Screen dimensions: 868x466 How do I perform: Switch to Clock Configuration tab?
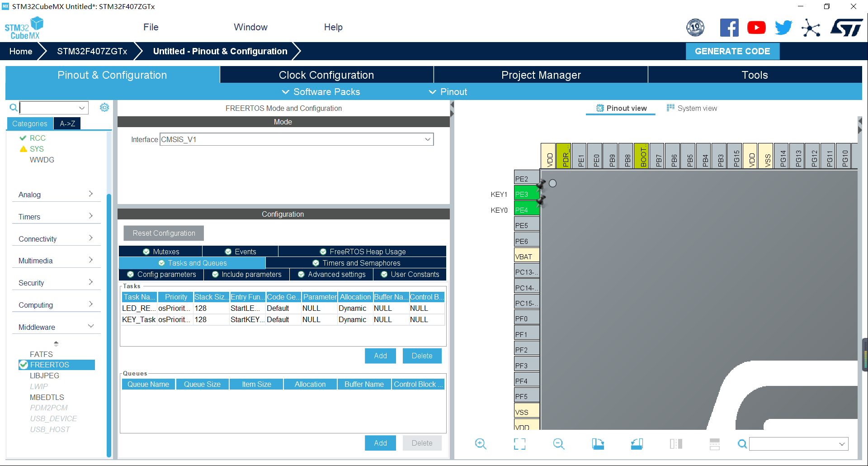tap(326, 75)
